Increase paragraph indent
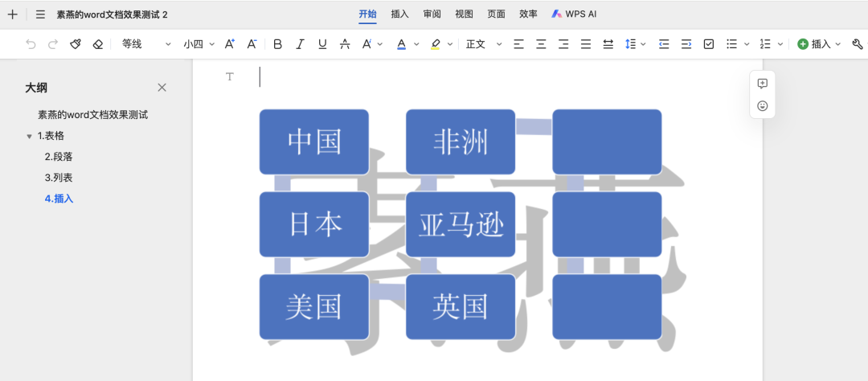 (686, 44)
